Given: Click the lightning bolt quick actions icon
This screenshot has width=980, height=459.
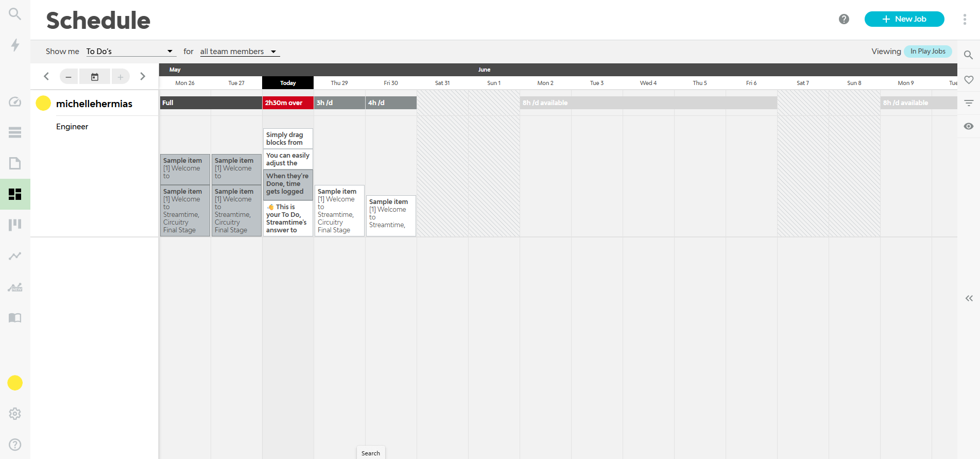Looking at the screenshot, I should [15, 45].
